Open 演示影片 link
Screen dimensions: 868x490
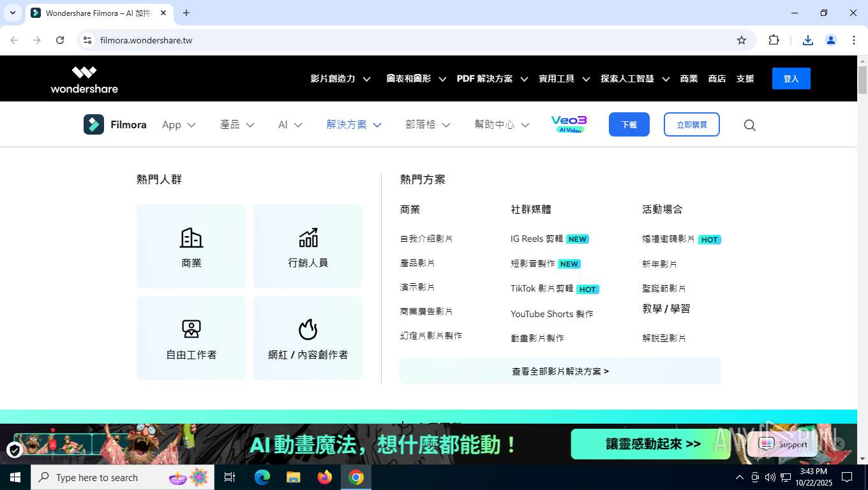(417, 287)
